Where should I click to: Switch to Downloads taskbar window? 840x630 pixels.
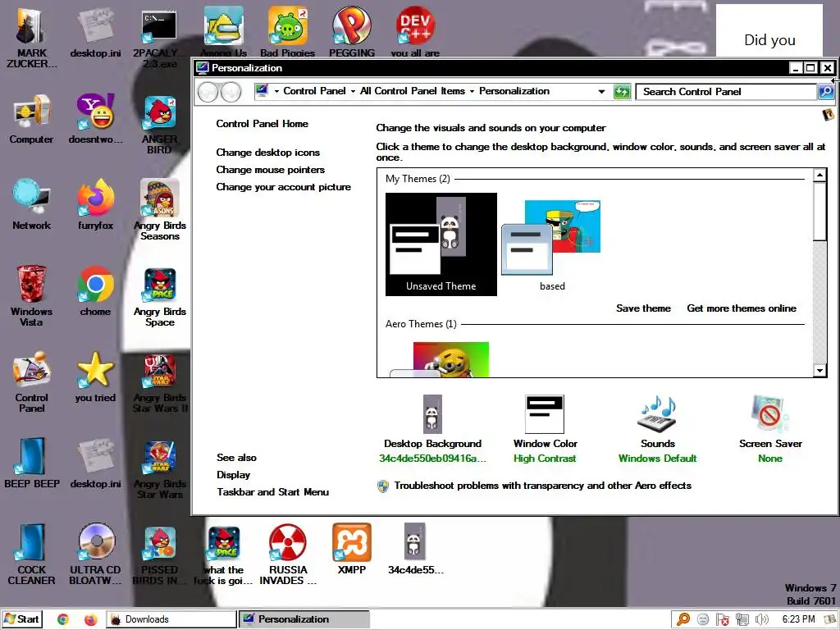coord(171,619)
